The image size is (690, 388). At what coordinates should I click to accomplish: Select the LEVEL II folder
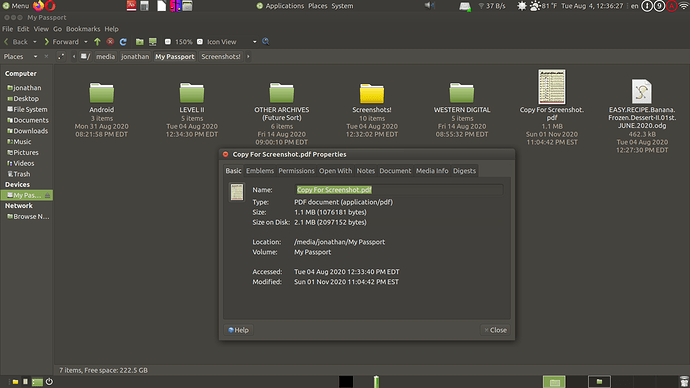pyautogui.click(x=192, y=93)
